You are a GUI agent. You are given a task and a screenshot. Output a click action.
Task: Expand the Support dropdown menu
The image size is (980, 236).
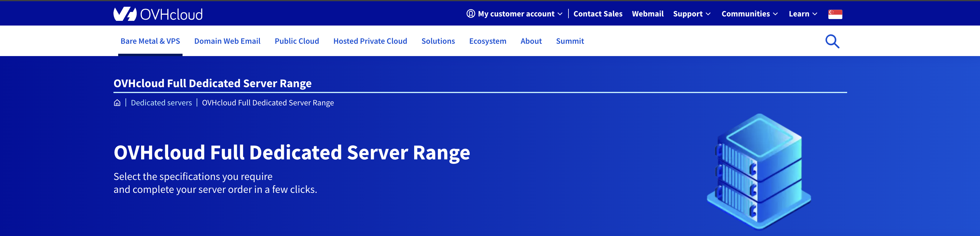pos(692,14)
